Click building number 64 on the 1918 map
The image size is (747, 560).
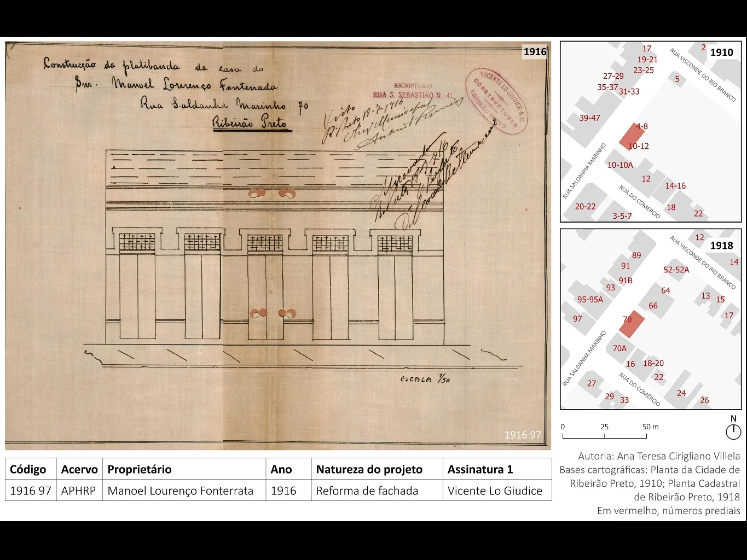(x=665, y=290)
